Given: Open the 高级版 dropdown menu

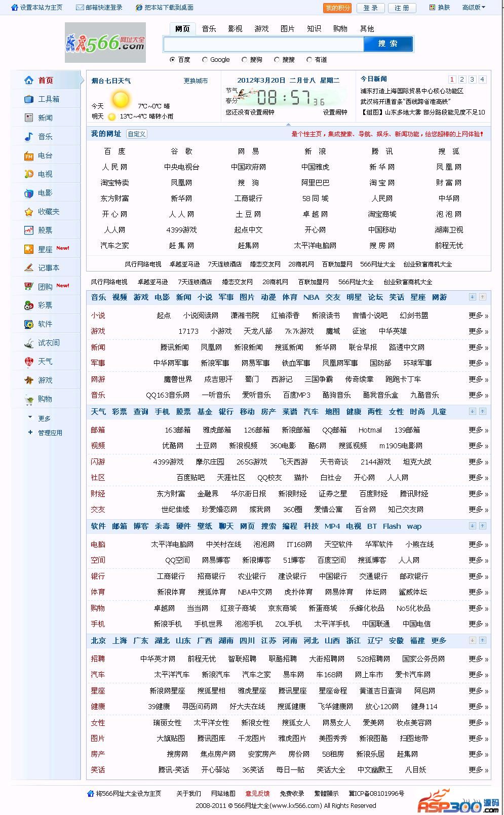Looking at the screenshot, I should (x=474, y=8).
